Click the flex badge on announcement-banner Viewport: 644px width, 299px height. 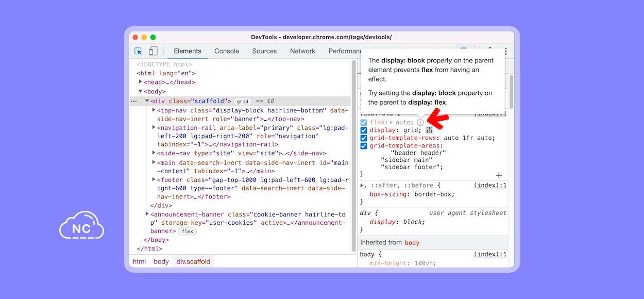coord(188,231)
